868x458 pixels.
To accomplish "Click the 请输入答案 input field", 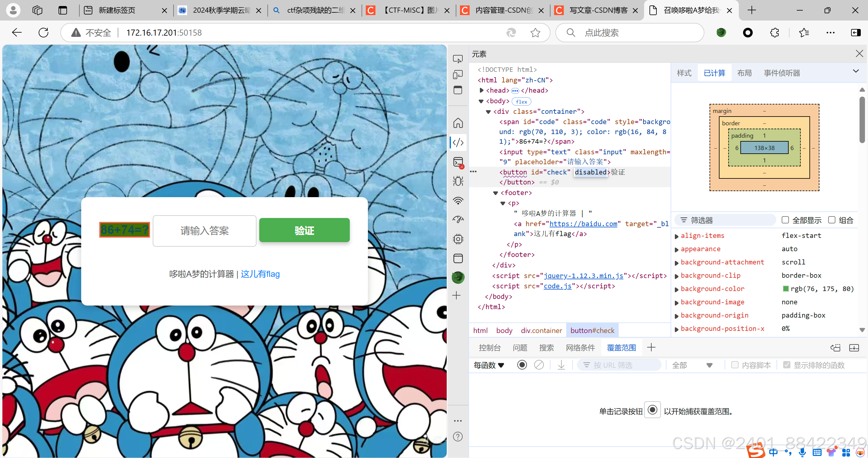I will (x=205, y=231).
